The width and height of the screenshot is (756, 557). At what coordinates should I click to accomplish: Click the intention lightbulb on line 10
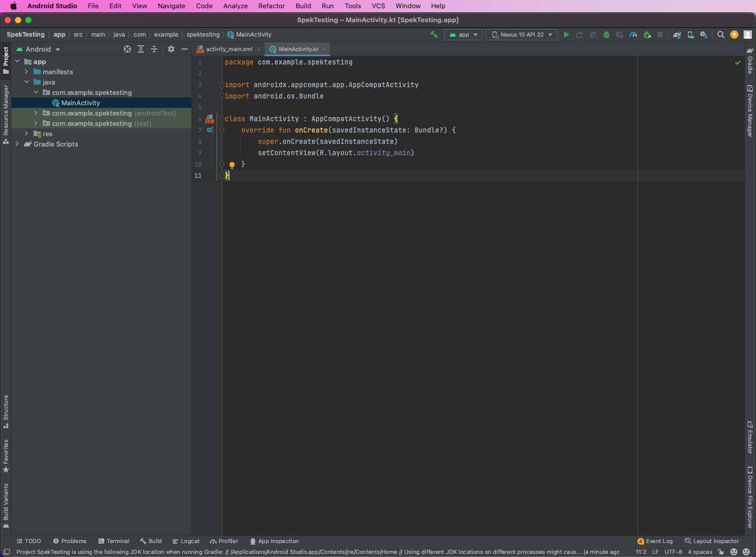[x=232, y=165]
